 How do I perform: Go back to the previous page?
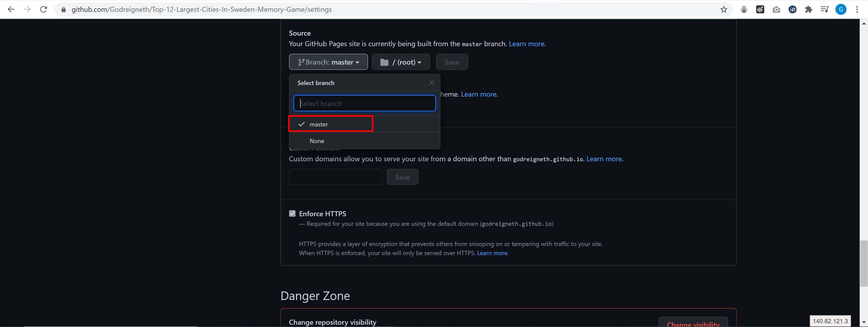click(11, 9)
